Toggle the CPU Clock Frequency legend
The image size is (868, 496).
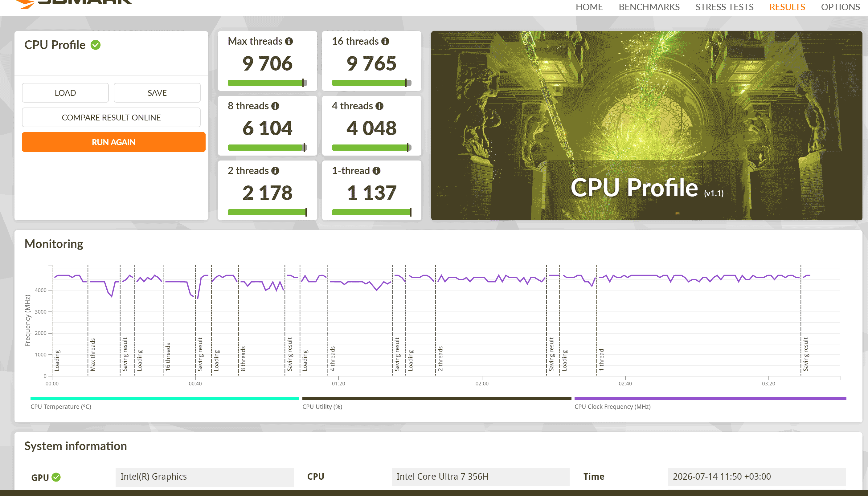(710, 402)
